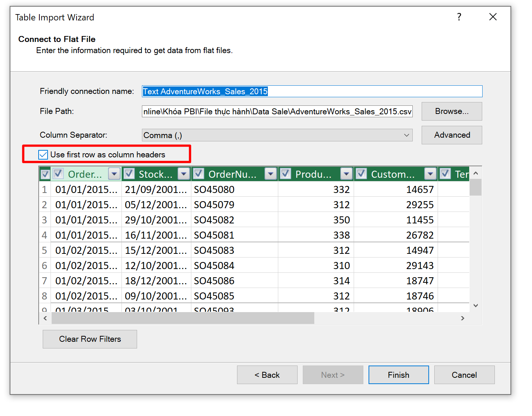Click the Browse button
The width and height of the screenshot is (532, 416).
(x=451, y=111)
